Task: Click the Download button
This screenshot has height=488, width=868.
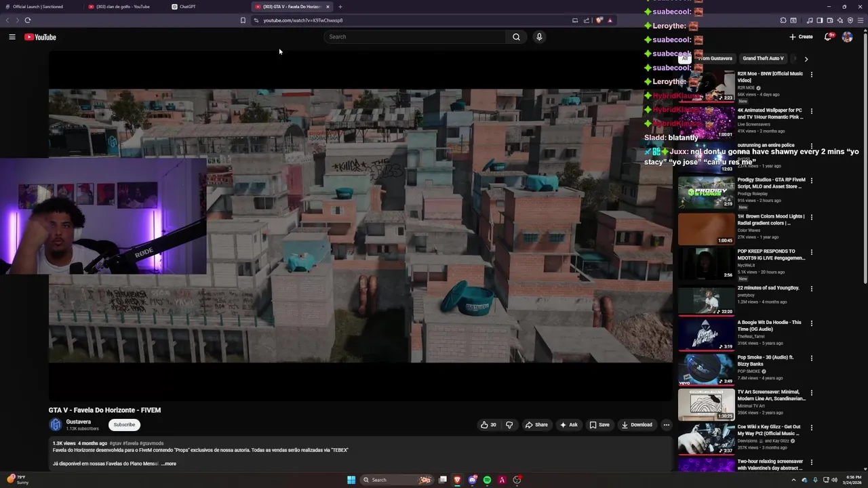Action: (x=637, y=425)
